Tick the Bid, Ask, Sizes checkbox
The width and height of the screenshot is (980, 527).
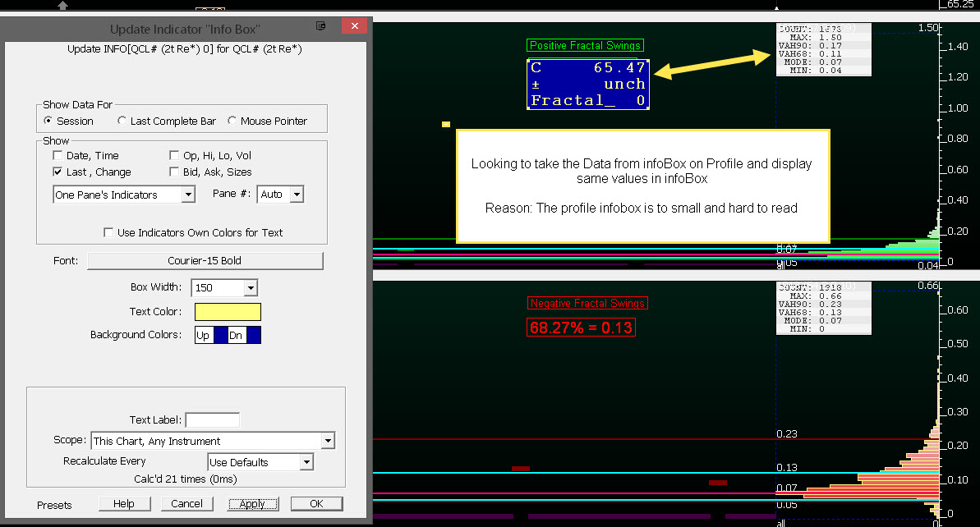click(174, 172)
